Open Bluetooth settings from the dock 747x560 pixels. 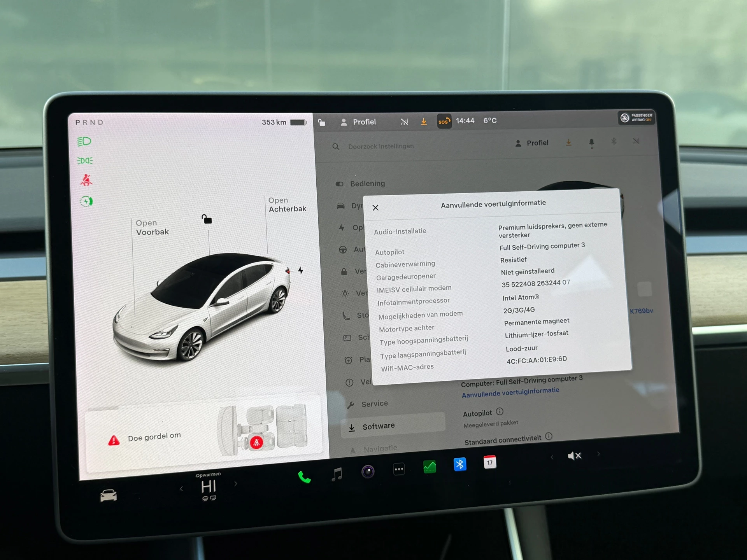coord(460,464)
